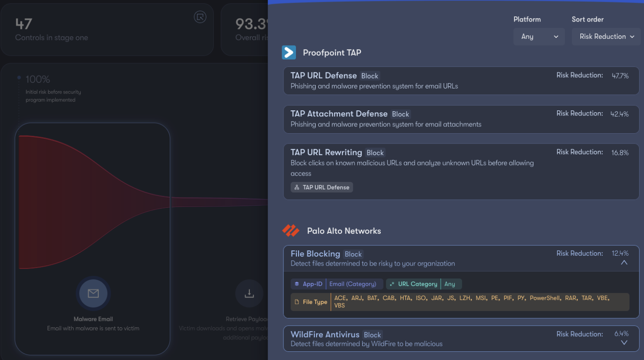
Task: Click "Initial risk before security program implemented" text
Action: (53, 96)
